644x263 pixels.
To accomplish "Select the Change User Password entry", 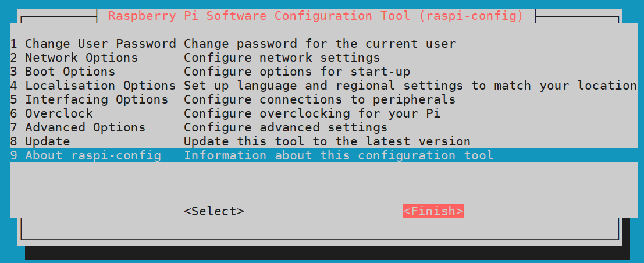I will click(93, 44).
